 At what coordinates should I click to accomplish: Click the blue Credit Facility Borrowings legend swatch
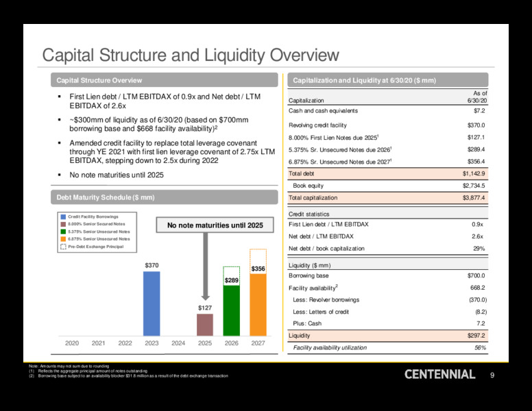coord(63,216)
